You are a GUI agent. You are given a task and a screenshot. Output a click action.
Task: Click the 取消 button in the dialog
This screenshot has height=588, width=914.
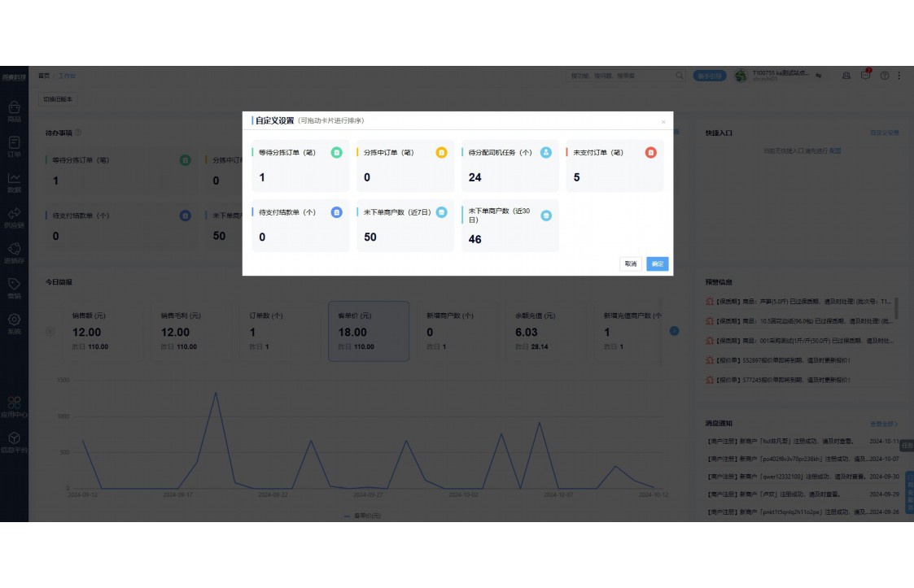coord(631,264)
